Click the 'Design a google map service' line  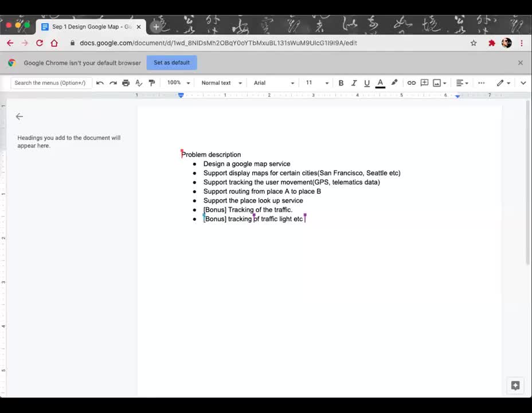pos(247,164)
